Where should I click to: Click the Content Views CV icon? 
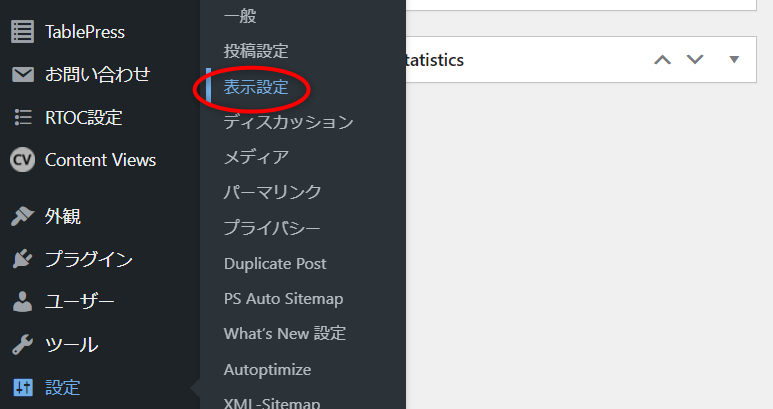pyautogui.click(x=23, y=160)
